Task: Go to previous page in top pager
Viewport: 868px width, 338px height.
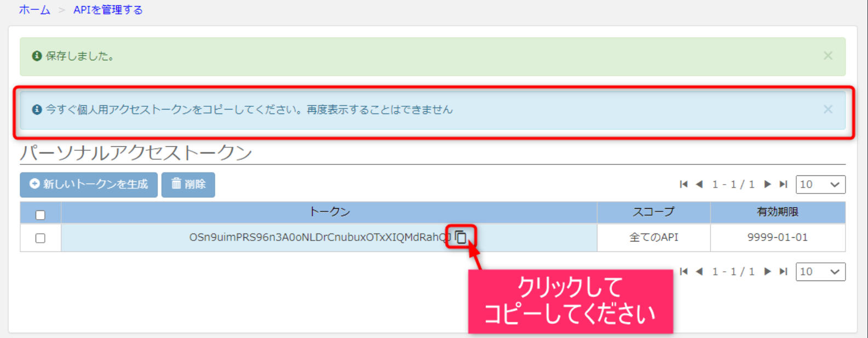Action: [699, 185]
